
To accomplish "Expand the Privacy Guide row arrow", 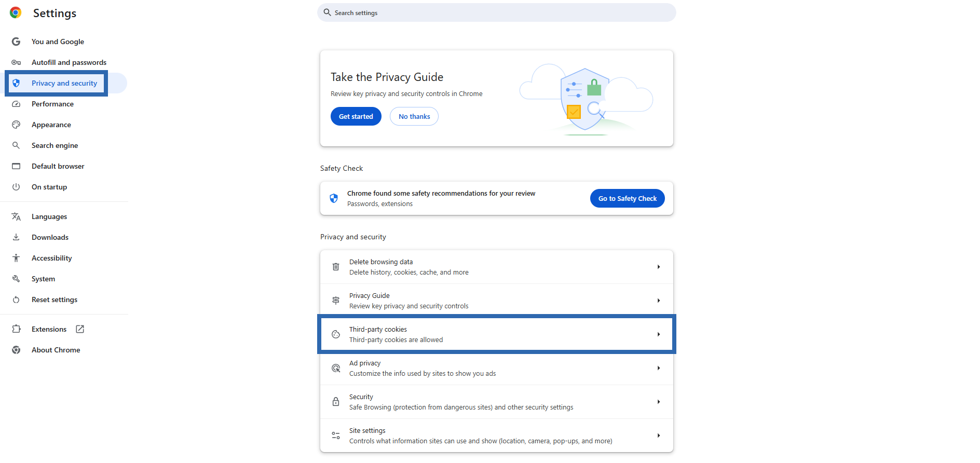I will tap(659, 301).
